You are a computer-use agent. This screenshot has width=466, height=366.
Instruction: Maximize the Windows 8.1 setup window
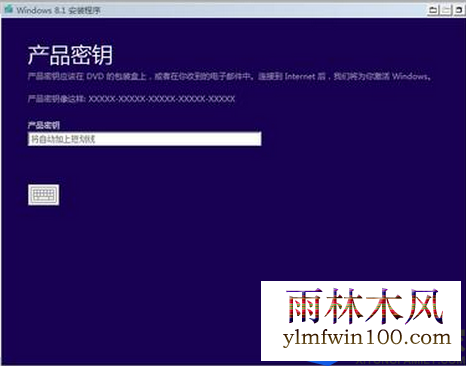446,10
